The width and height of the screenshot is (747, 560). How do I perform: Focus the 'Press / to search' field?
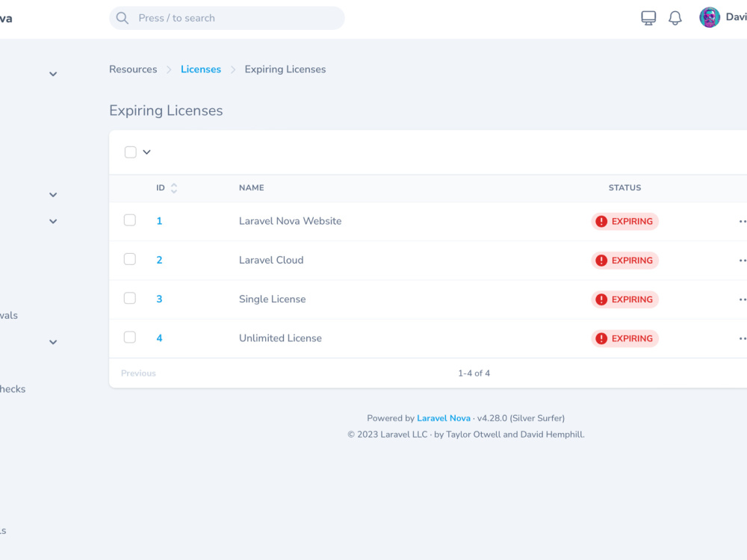pyautogui.click(x=227, y=18)
